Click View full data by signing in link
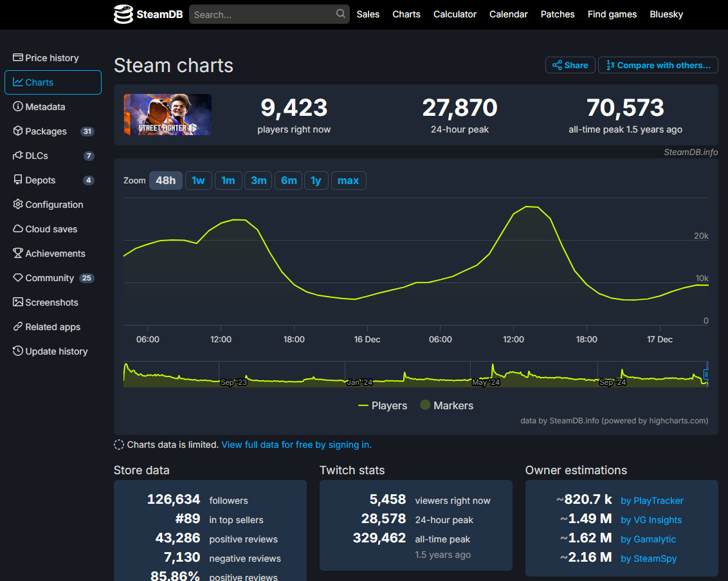728x581 pixels. (x=296, y=445)
